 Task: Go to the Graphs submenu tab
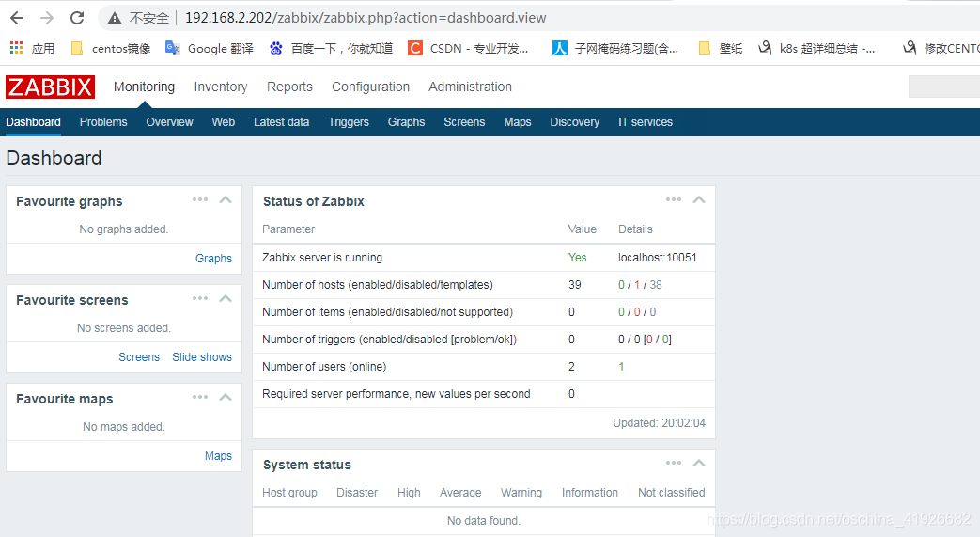406,122
